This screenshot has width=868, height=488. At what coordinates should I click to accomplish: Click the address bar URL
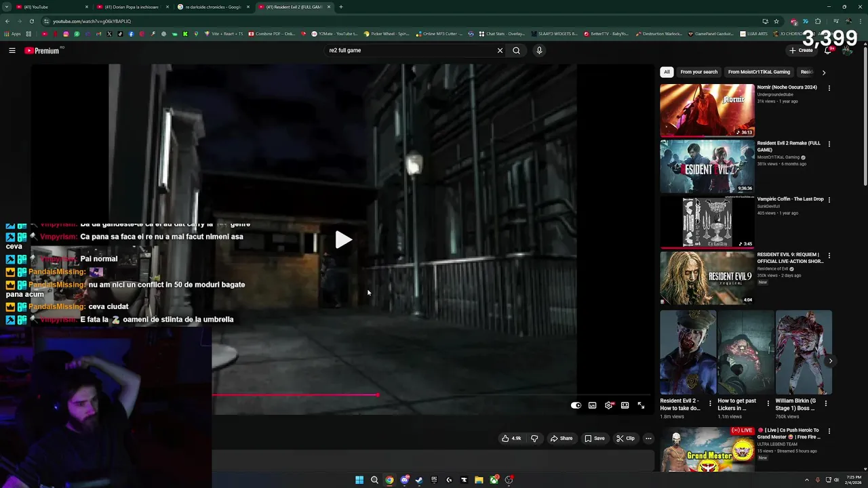tap(92, 21)
